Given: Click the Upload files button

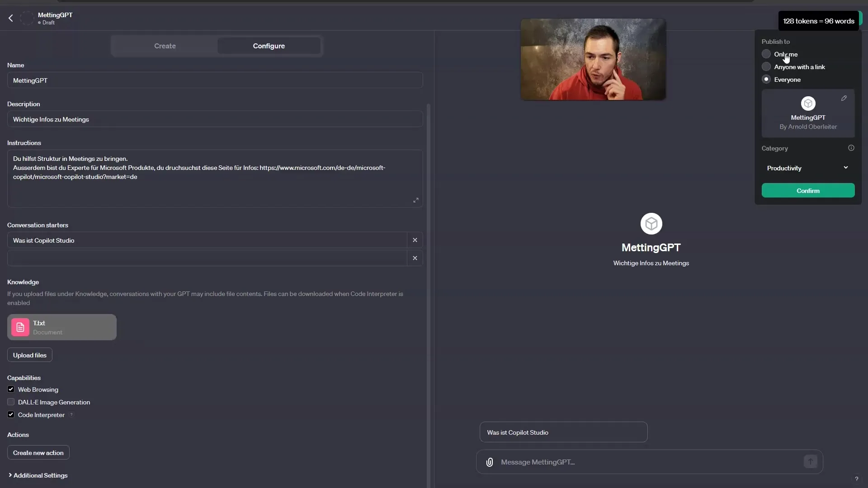Looking at the screenshot, I should [x=29, y=355].
